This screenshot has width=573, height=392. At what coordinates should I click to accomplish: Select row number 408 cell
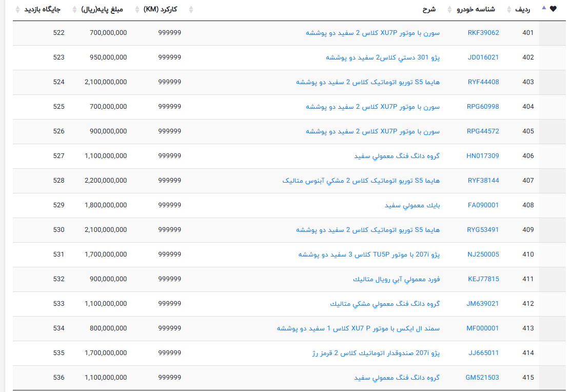[528, 205]
